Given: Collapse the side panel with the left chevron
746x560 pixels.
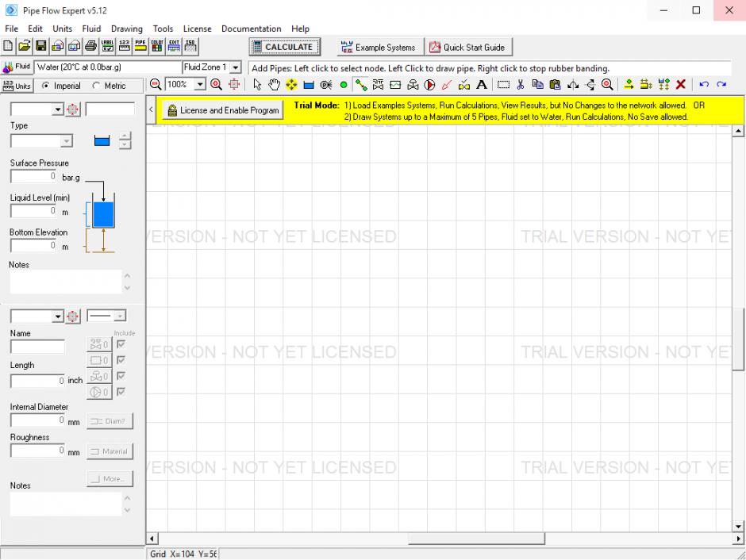Looking at the screenshot, I should click(x=151, y=109).
